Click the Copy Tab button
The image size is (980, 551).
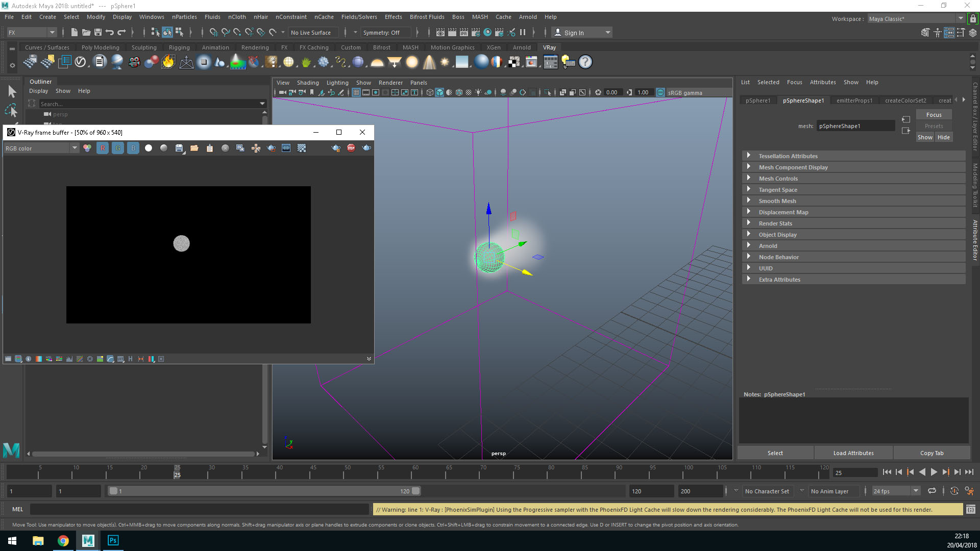(932, 453)
